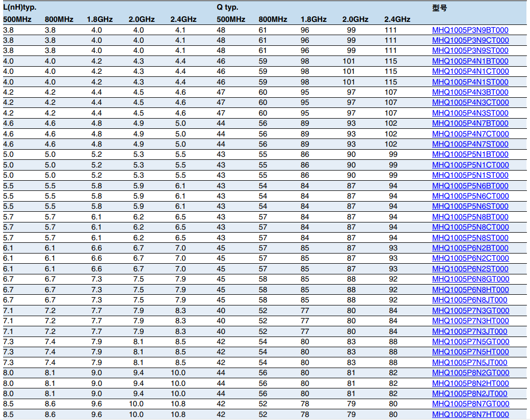Click the MHQ1005P6N2BT000 hyperlink
The width and height of the screenshot is (530, 420).
470,248
